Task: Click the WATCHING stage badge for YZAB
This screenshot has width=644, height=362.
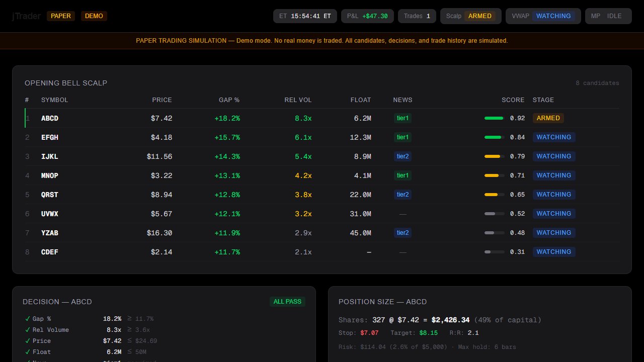Action: point(554,233)
